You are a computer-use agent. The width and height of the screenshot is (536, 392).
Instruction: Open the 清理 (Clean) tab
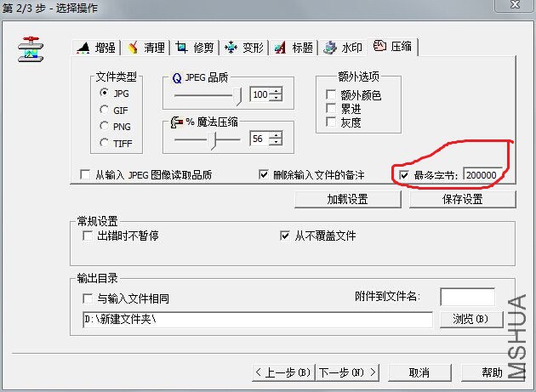click(x=145, y=48)
